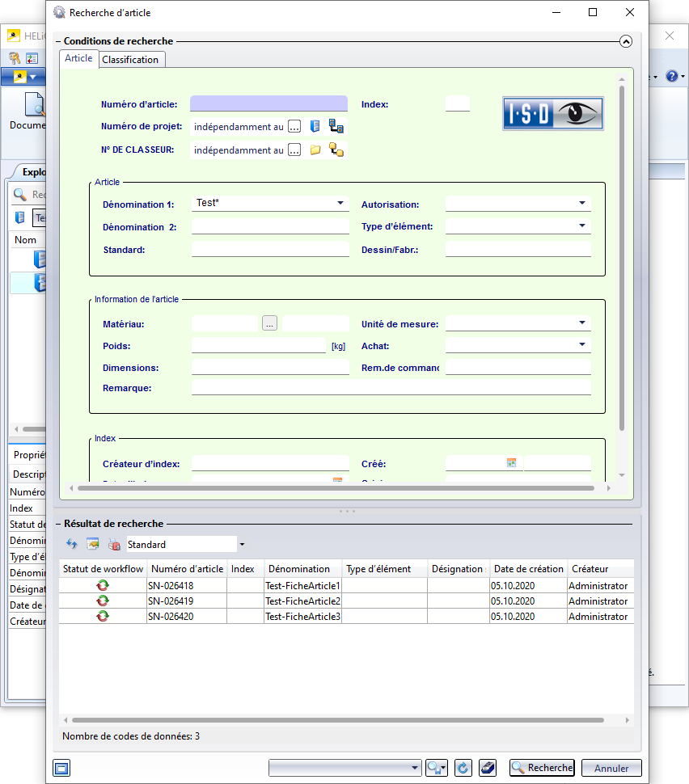Click the Poids input field

click(x=259, y=345)
